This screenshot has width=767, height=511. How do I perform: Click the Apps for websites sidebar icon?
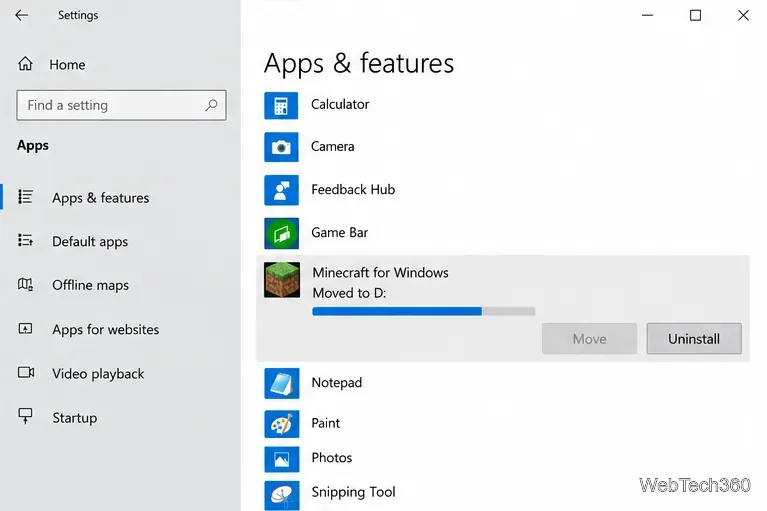tap(25, 329)
